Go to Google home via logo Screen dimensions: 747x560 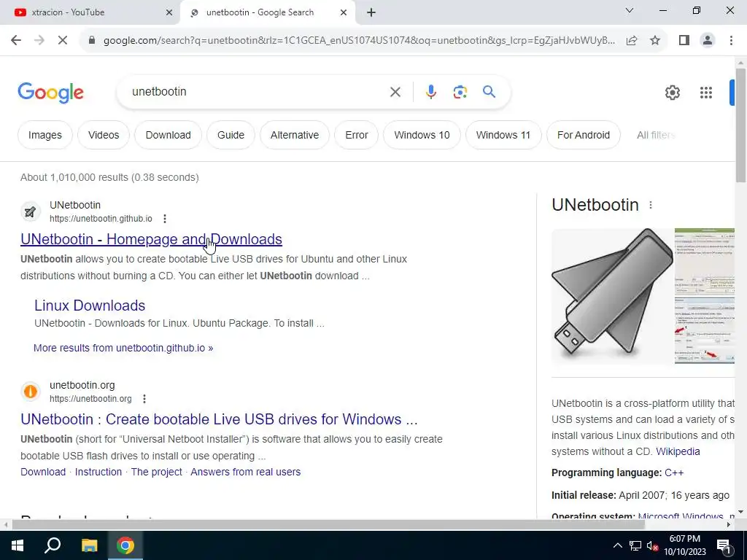[50, 93]
